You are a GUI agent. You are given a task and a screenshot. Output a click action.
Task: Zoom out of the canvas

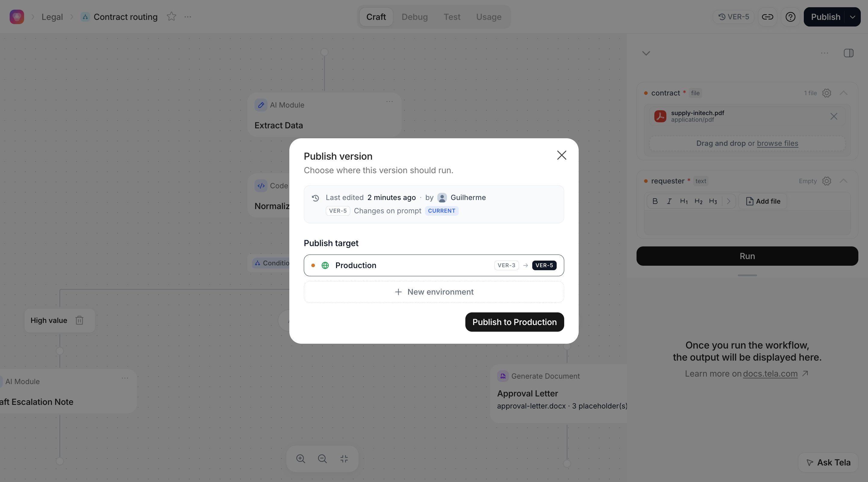pyautogui.click(x=322, y=459)
